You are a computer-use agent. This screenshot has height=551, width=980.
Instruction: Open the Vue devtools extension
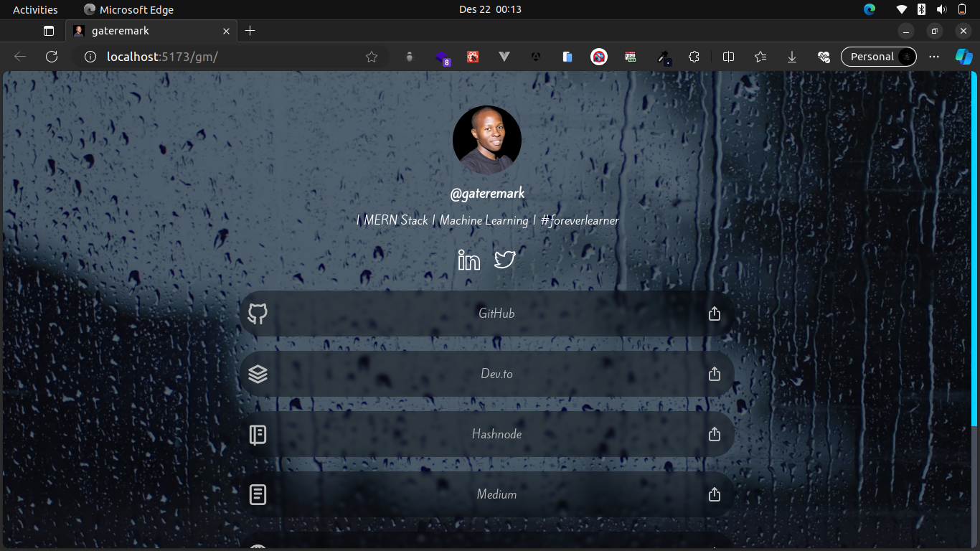(x=504, y=57)
